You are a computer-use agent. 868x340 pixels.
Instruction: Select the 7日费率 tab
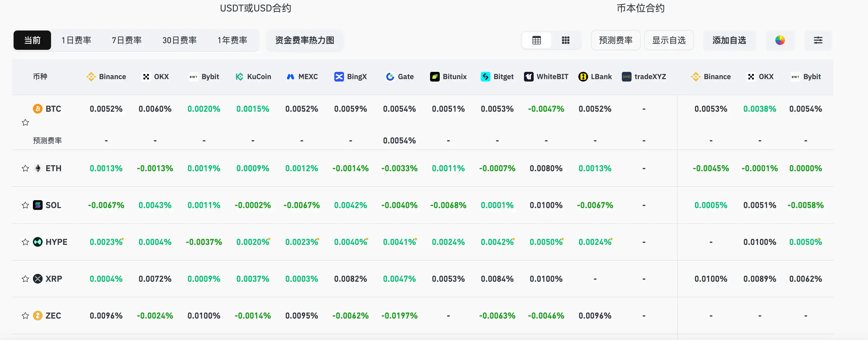[x=127, y=40]
